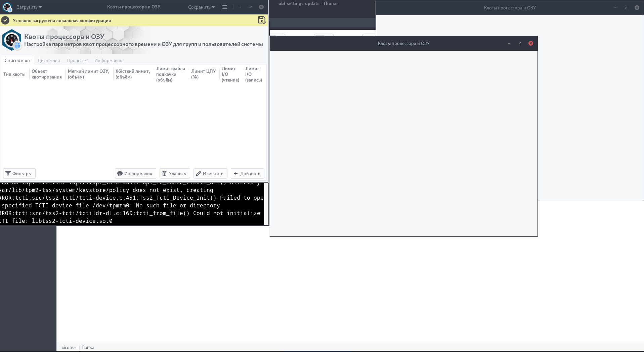Click the quota application logo in header bar
Screen dimensions: 644x352
(x=7, y=7)
